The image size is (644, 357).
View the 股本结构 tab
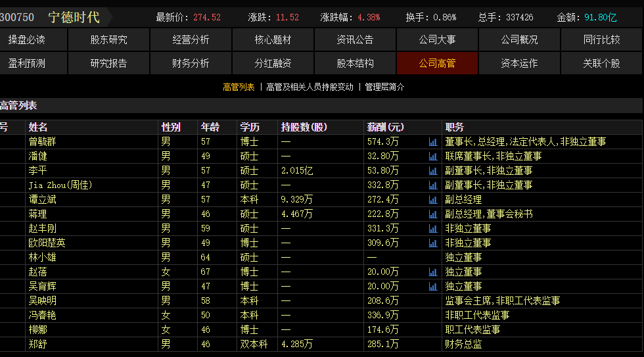(356, 63)
